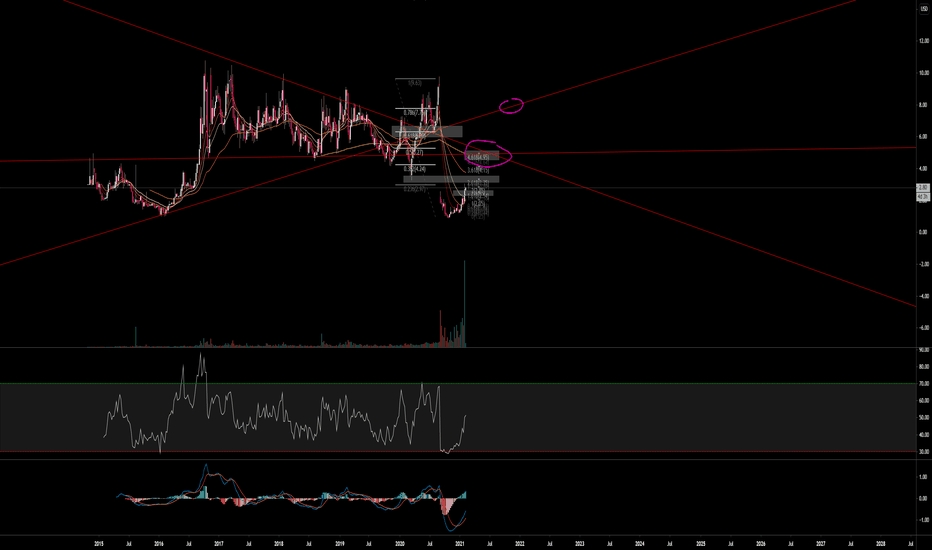Select the 10.00 price axis label
The width and height of the screenshot is (932, 550).
pyautogui.click(x=924, y=73)
